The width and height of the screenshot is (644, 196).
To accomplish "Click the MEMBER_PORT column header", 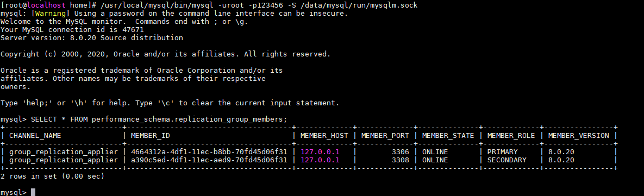I will pos(385,135).
